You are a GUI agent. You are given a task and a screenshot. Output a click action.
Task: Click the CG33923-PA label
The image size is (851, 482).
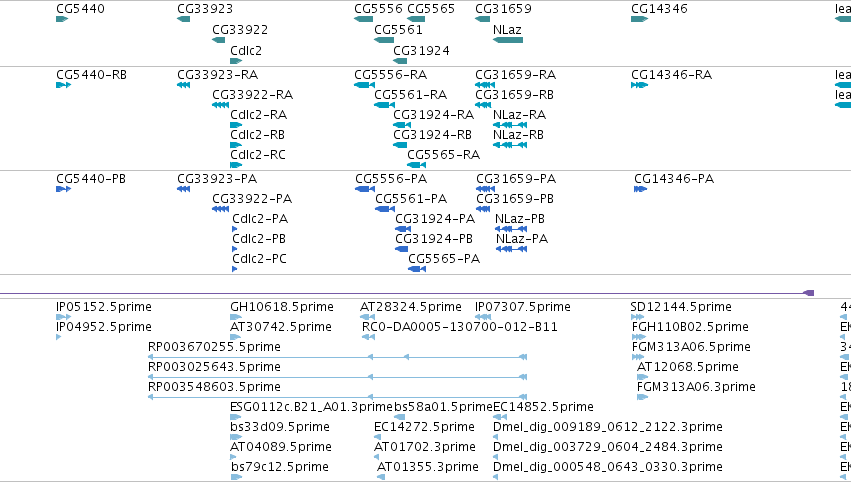pyautogui.click(x=217, y=179)
